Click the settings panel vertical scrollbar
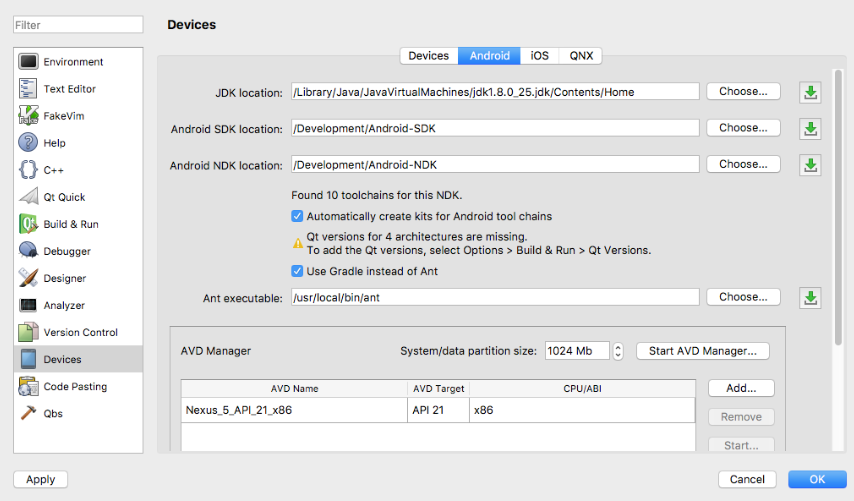 point(838,207)
